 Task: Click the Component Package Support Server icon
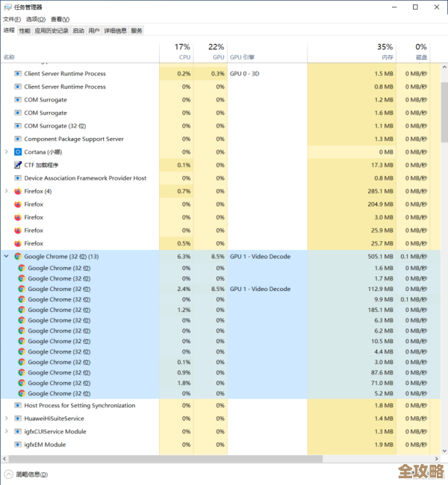point(18,139)
